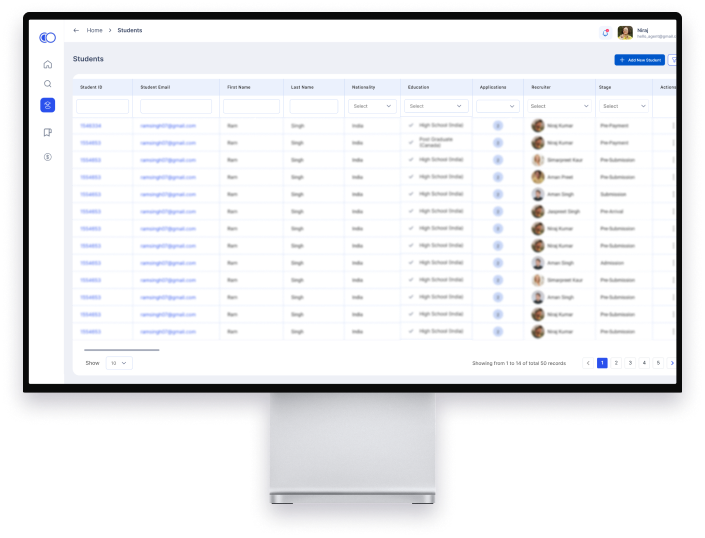Viewport: 705px width, 538px height.
Task: Click the checkmark beside Post Graduate (Canada)
Action: coord(411,142)
